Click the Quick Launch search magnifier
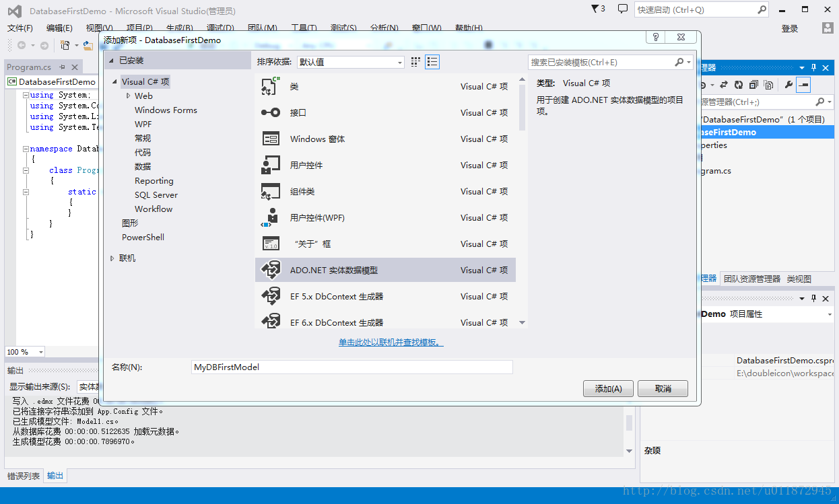839x504 pixels. pos(762,9)
